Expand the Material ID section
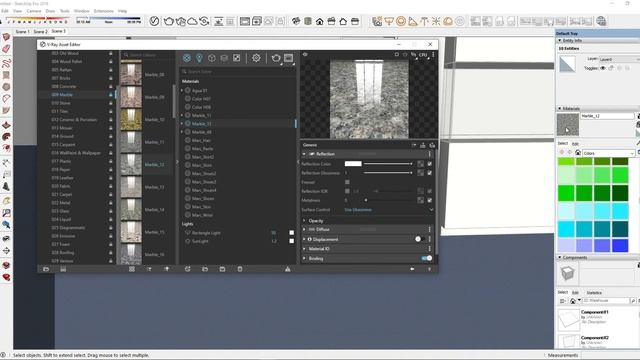Screen dimensions: 640x360 [304, 249]
